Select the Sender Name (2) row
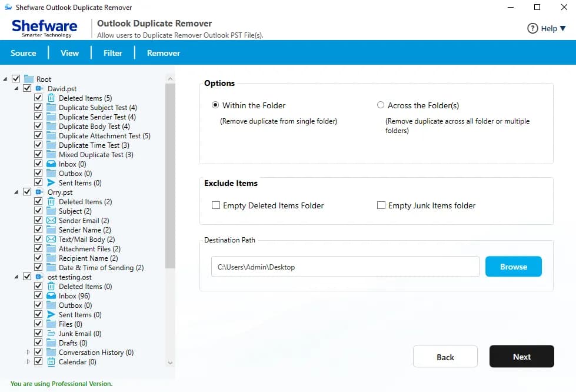 click(x=85, y=230)
